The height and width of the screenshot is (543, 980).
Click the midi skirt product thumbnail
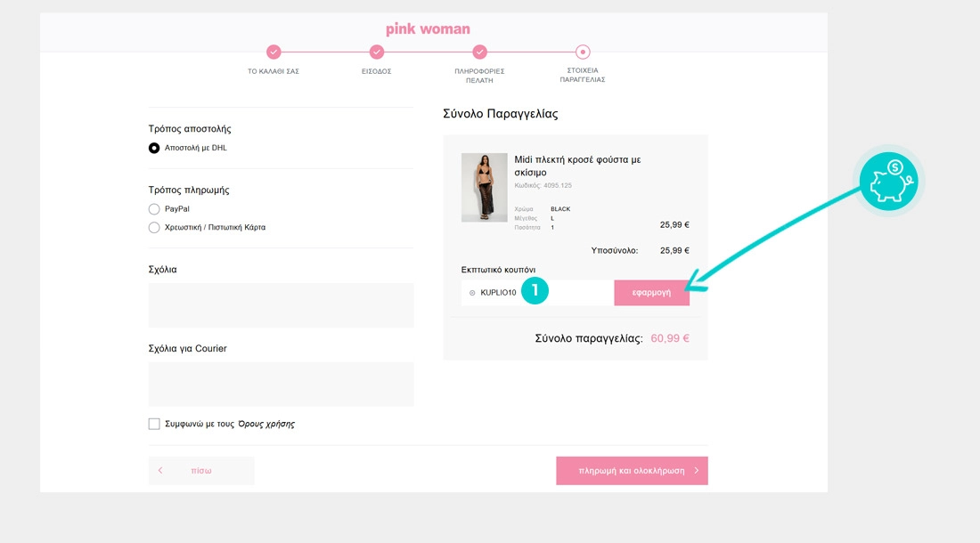484,188
